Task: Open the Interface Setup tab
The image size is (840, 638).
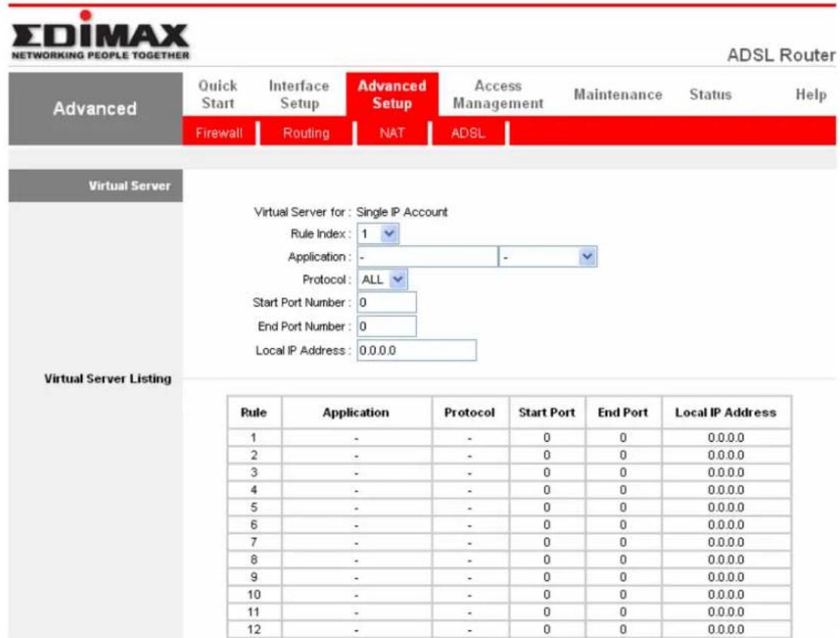Action: 299,94
